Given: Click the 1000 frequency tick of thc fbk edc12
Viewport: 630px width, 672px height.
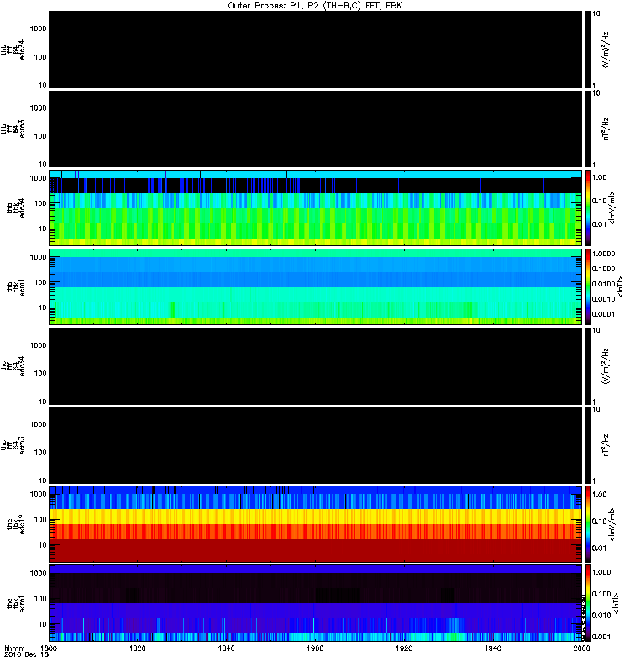Looking at the screenshot, I should (x=38, y=495).
